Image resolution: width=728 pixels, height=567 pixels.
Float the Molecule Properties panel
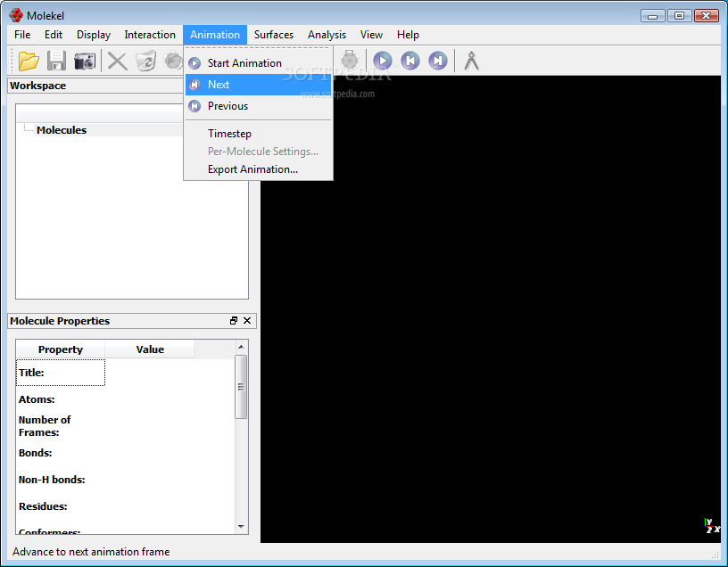point(234,321)
